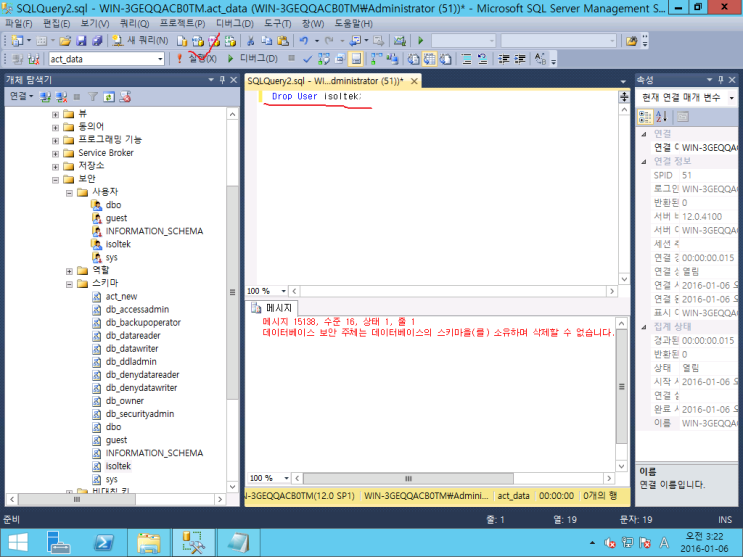Viewport: 743px width, 557px height.
Task: Increase indent of query text
Action: (x=520, y=59)
